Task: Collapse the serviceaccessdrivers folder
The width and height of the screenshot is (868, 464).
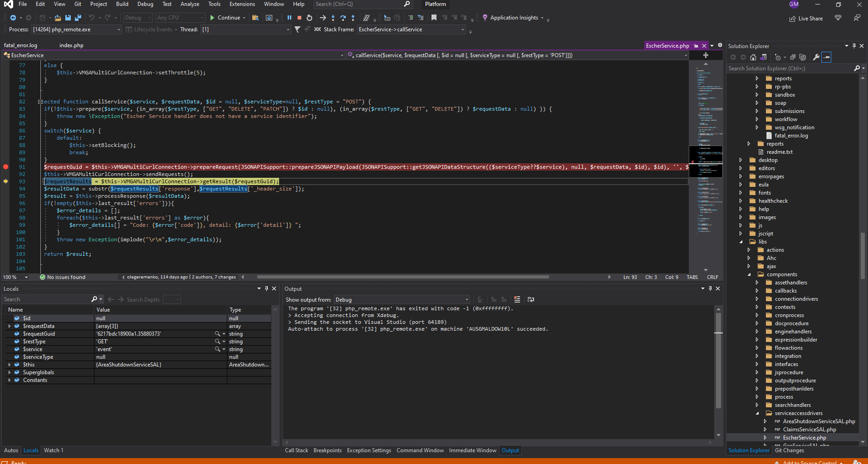Action: (757, 413)
